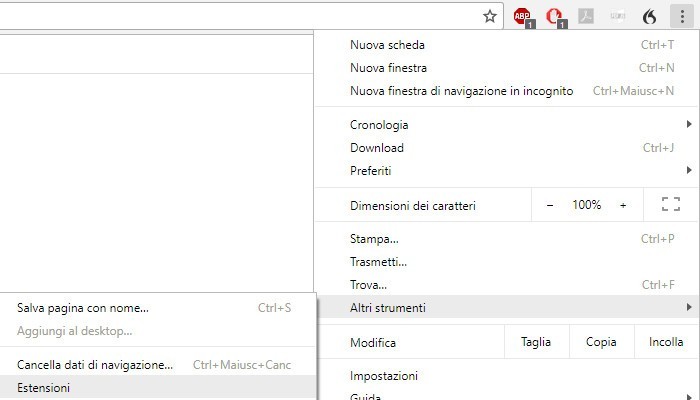Click the 100% zoom value
The width and height of the screenshot is (700, 400).
(587, 205)
